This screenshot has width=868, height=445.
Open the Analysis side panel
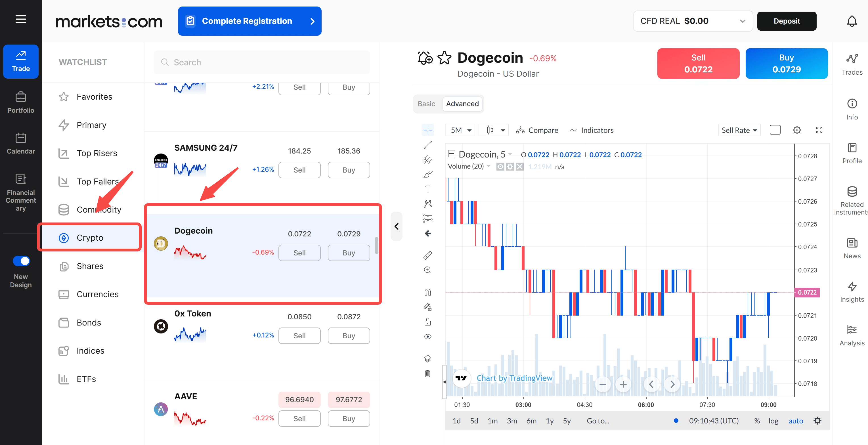point(852,335)
